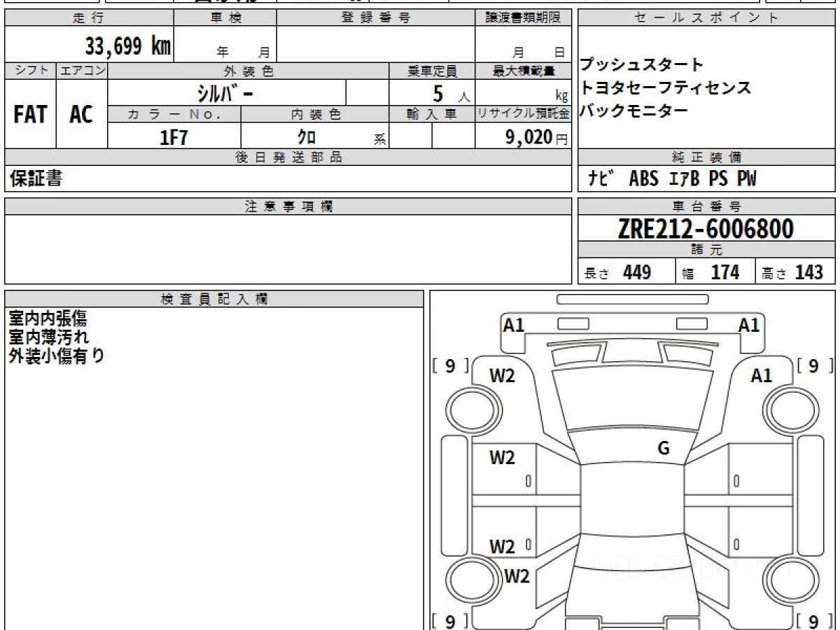
Task: Select the 外装小傷有り inspector note
Action: [57, 356]
